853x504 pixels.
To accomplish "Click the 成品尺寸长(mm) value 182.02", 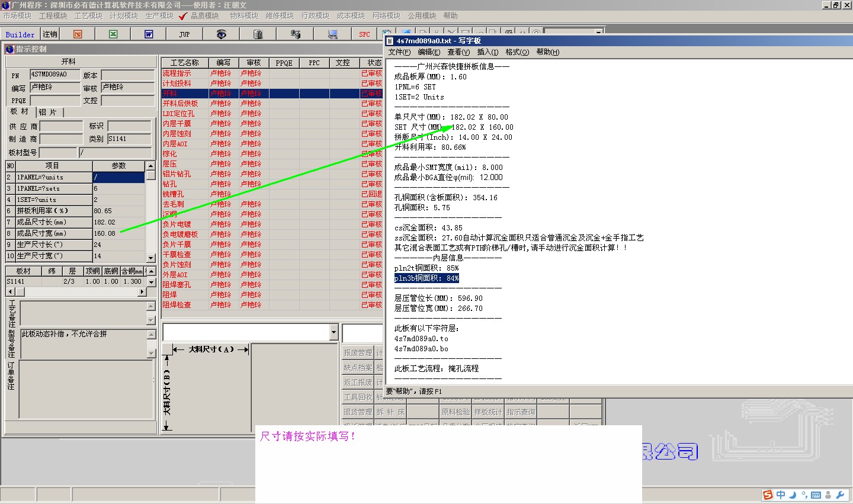I will (118, 222).
